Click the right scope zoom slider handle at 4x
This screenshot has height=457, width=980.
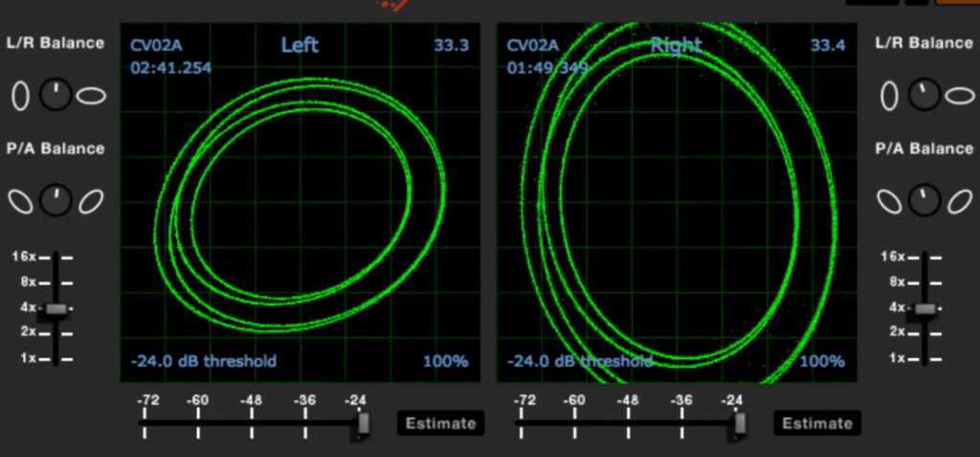pyautogui.click(x=924, y=308)
